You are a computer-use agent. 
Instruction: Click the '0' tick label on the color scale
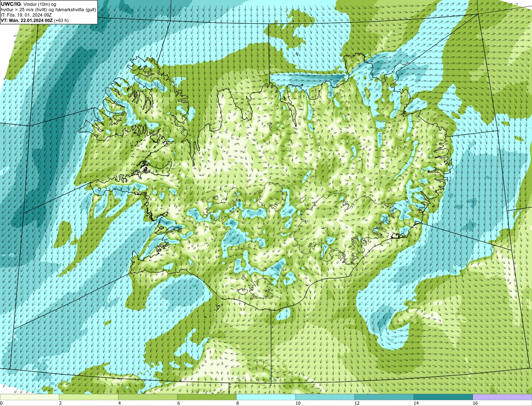1,403
